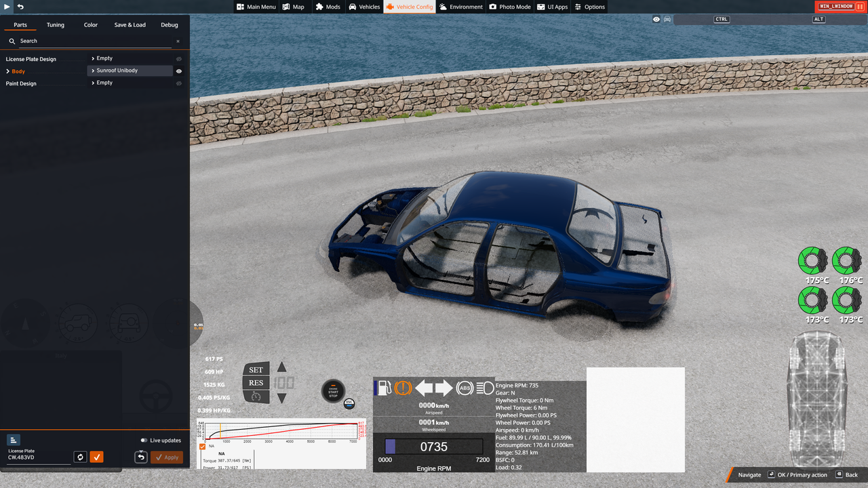
Task: Open the Options menu
Action: tap(589, 7)
